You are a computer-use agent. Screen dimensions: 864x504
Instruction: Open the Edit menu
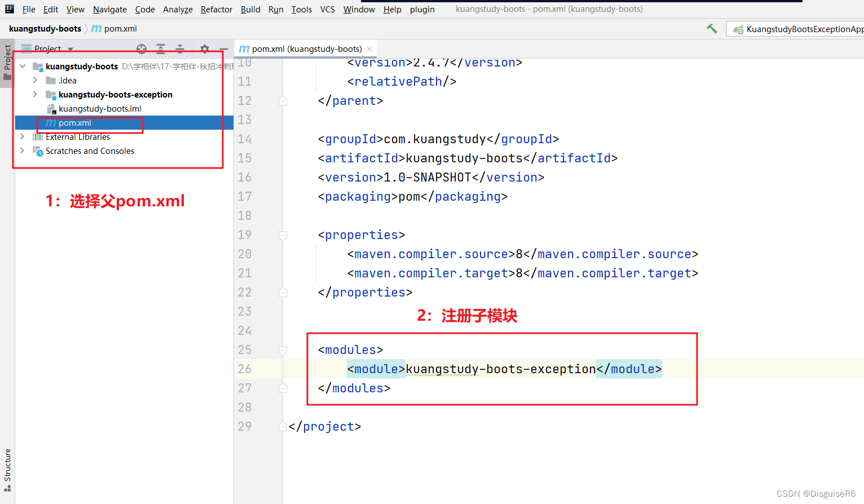click(50, 9)
